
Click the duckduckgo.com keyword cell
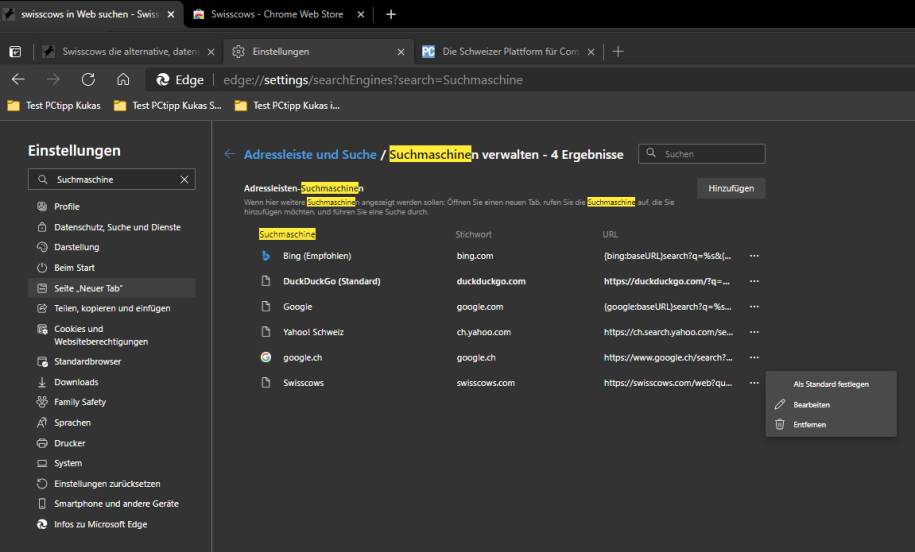491,281
